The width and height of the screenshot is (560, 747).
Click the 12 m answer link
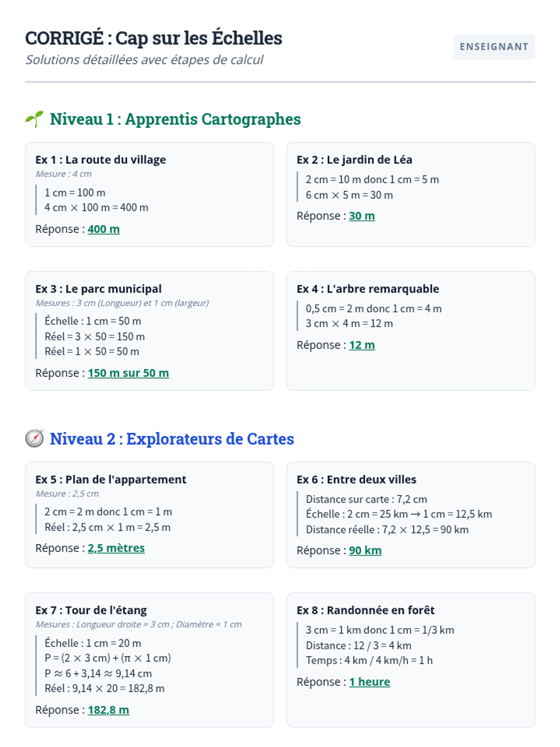(362, 345)
